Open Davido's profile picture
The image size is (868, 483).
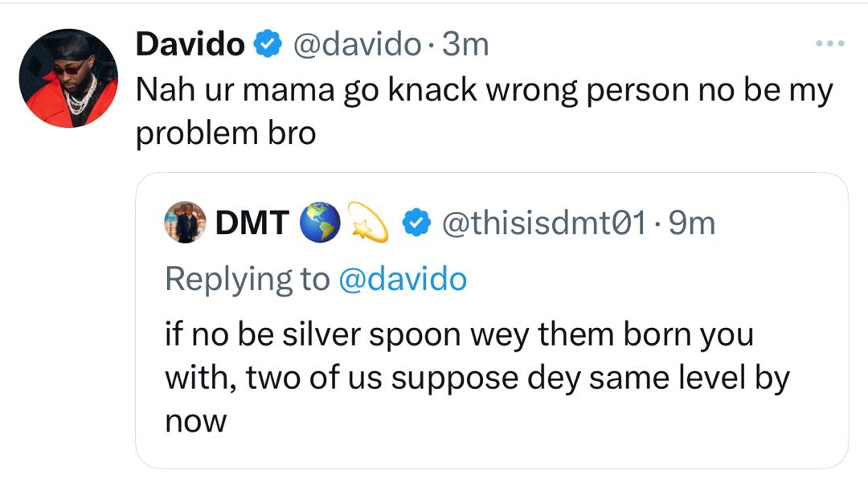pyautogui.click(x=68, y=79)
